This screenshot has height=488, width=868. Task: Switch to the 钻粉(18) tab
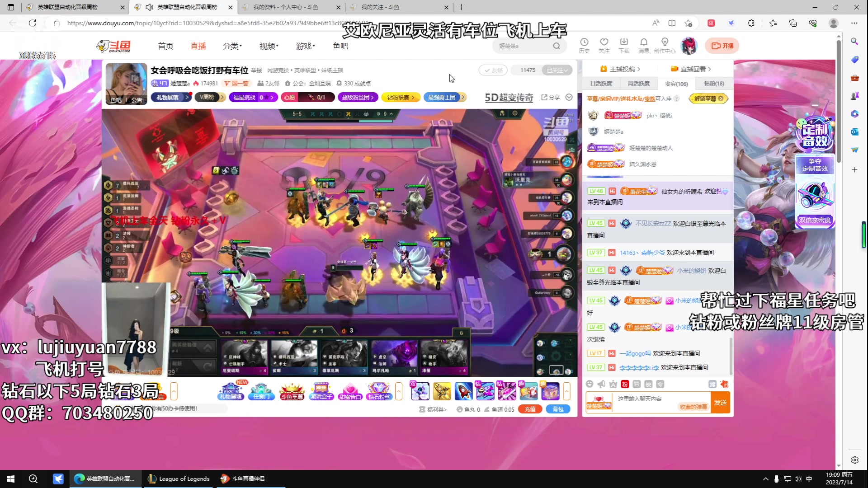coord(714,84)
